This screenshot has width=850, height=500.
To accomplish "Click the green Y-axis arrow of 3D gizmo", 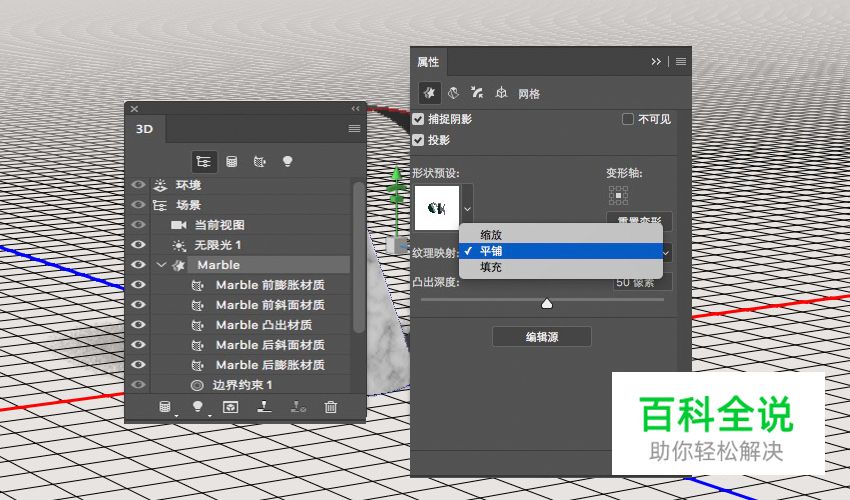I will (397, 175).
